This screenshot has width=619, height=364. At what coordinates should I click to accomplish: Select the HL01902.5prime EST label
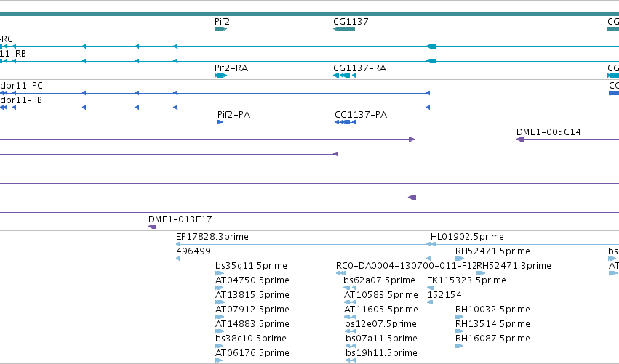(467, 237)
